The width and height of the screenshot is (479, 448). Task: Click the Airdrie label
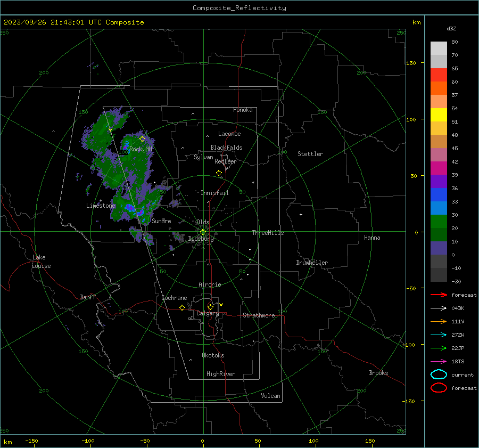pyautogui.click(x=210, y=284)
